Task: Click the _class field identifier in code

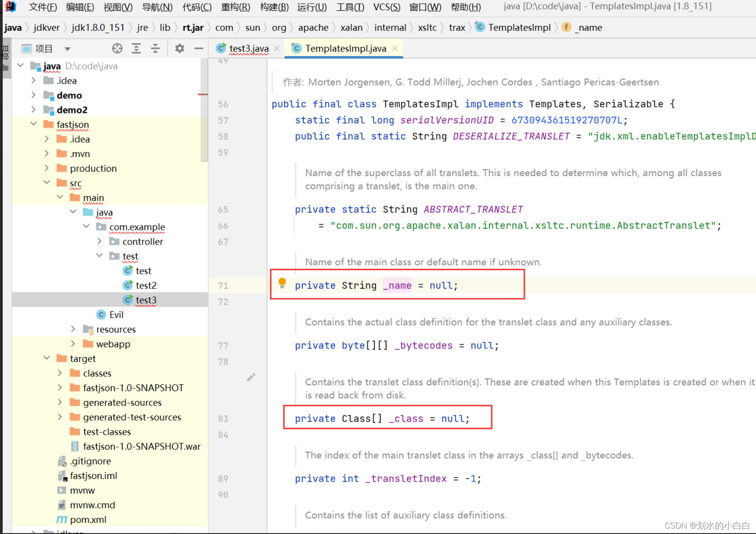Action: coord(406,418)
